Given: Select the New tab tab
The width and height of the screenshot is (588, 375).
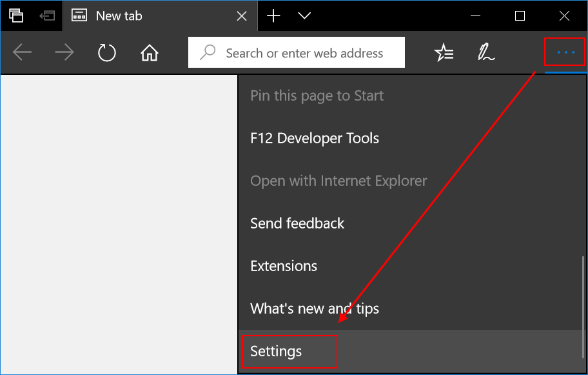Looking at the screenshot, I should click(160, 15).
